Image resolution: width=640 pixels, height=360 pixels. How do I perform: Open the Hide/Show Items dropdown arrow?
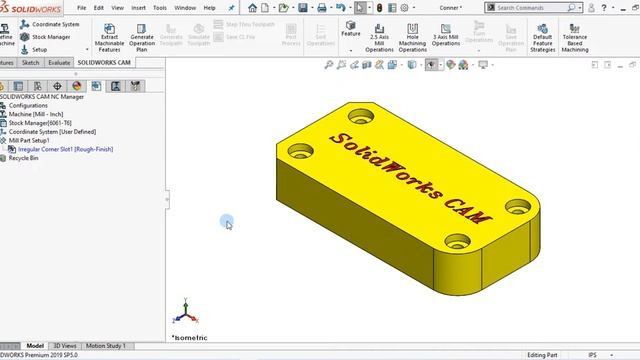[x=440, y=65]
